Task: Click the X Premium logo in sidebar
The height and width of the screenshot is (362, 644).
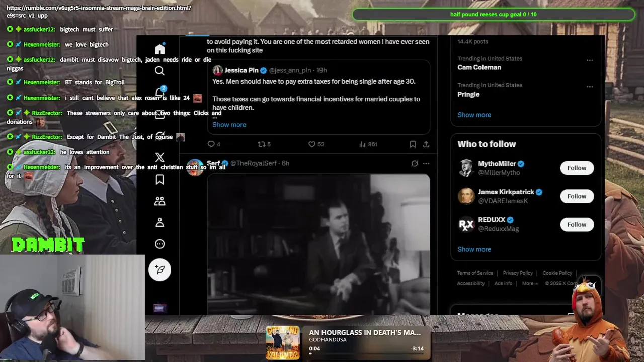Action: point(159,157)
